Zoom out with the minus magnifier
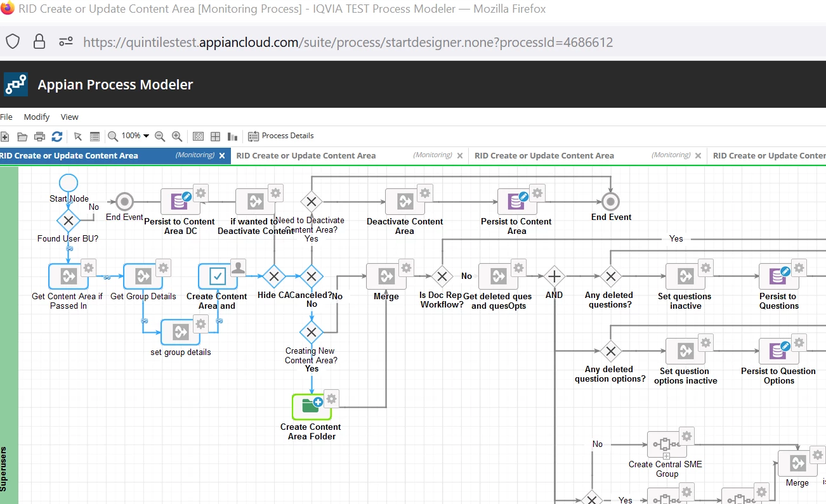826x504 pixels. [160, 136]
